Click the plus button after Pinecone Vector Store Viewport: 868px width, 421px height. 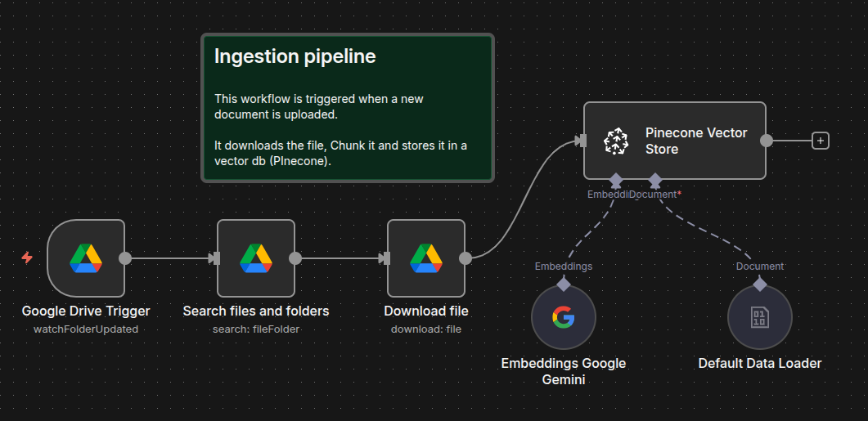point(821,141)
